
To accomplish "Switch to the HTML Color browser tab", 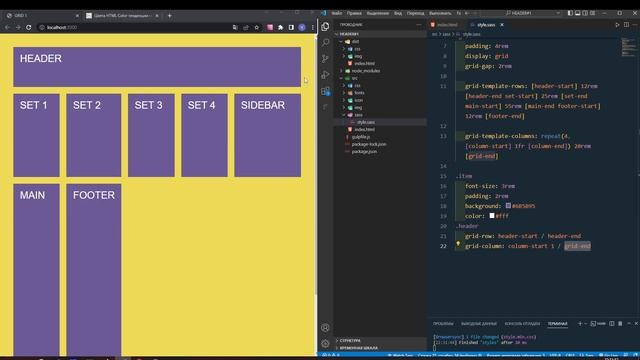I will [x=122, y=16].
